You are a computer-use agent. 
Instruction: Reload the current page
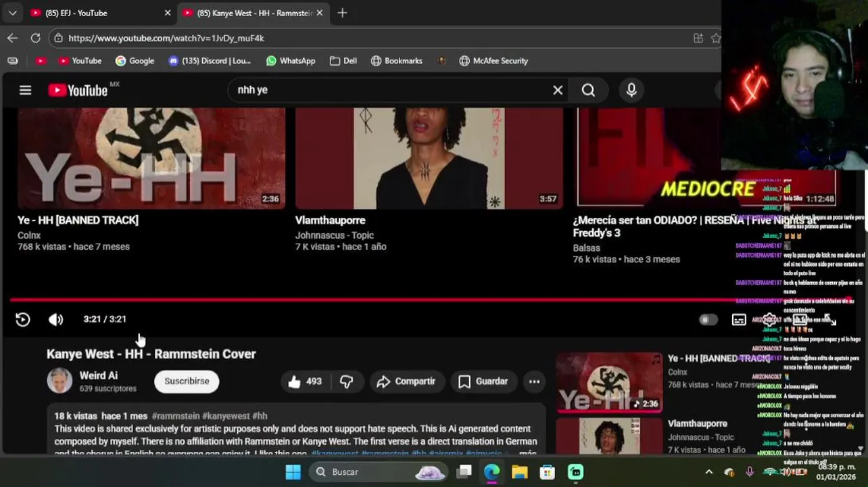(35, 38)
